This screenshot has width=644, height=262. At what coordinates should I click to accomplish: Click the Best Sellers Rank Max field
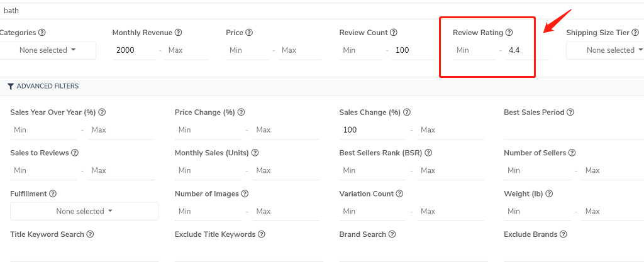(450, 170)
